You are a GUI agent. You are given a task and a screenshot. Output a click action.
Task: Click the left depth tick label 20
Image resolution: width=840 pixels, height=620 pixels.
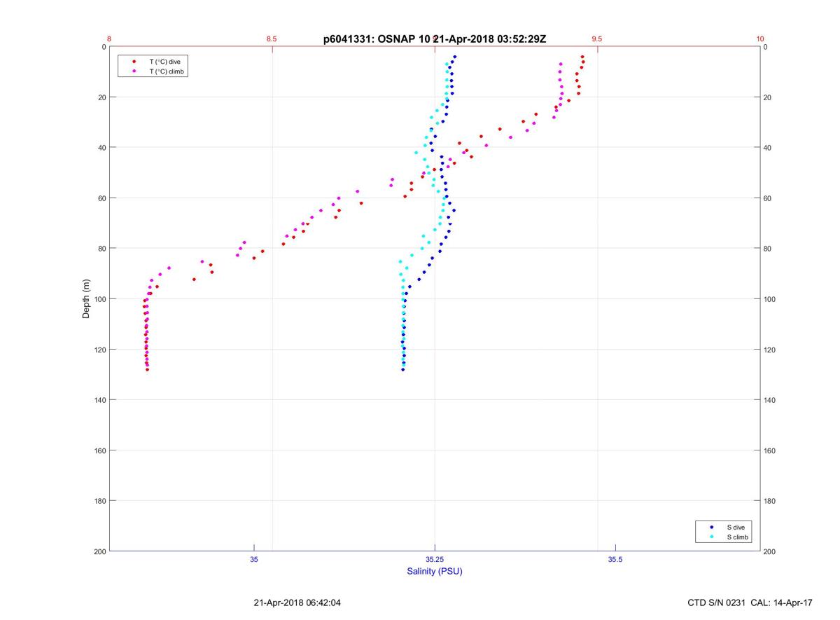pos(101,97)
